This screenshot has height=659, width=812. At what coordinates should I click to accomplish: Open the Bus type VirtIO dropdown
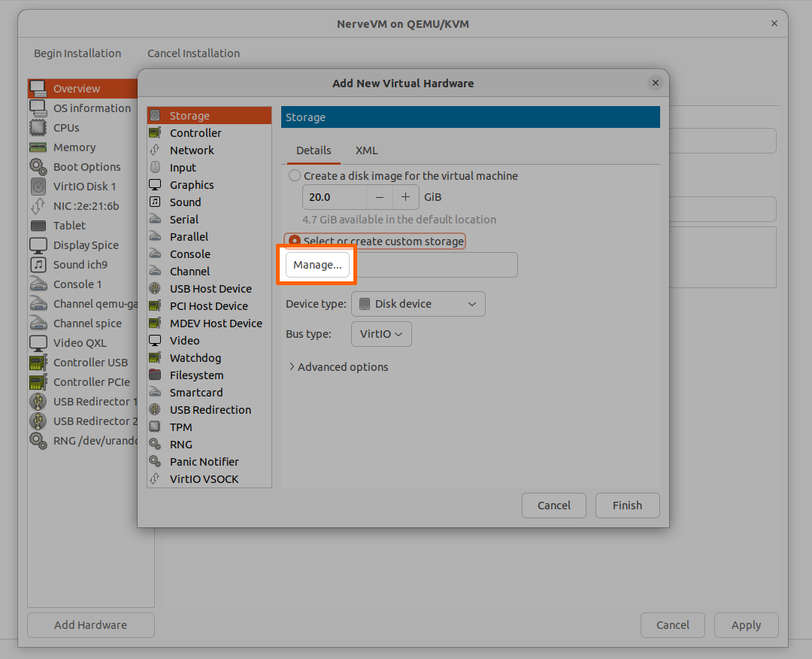(x=381, y=334)
